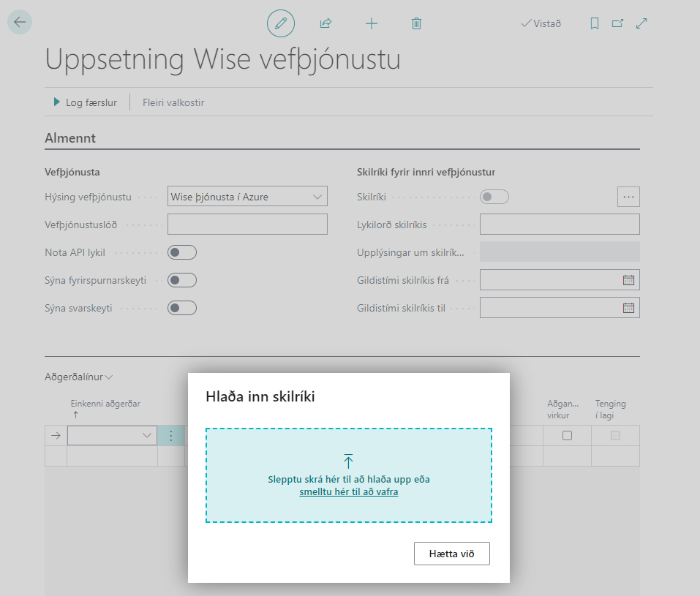Open calendar for Gildistími skilríkis til

(x=628, y=308)
